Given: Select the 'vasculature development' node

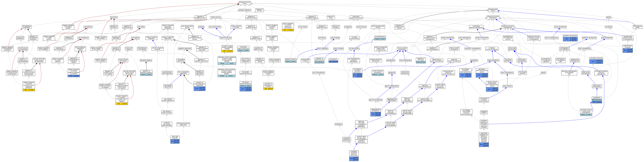Looking at the screenshot, I should tap(508, 60).
